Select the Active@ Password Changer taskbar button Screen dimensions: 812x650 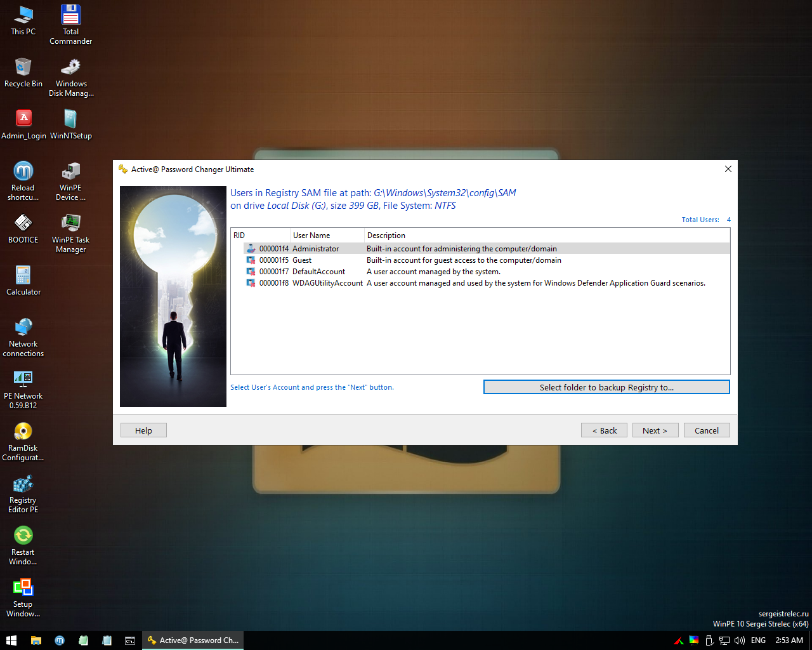[193, 640]
